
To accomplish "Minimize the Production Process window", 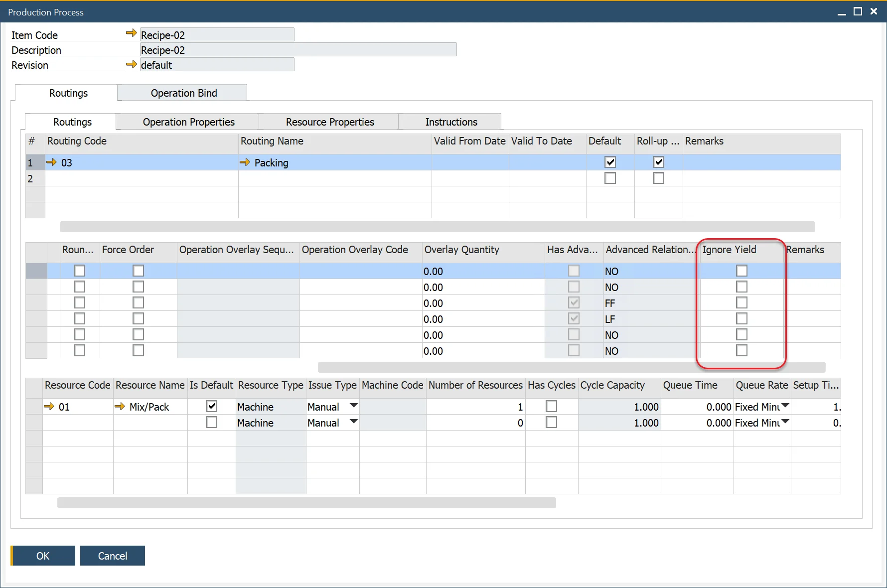I will pos(842,12).
